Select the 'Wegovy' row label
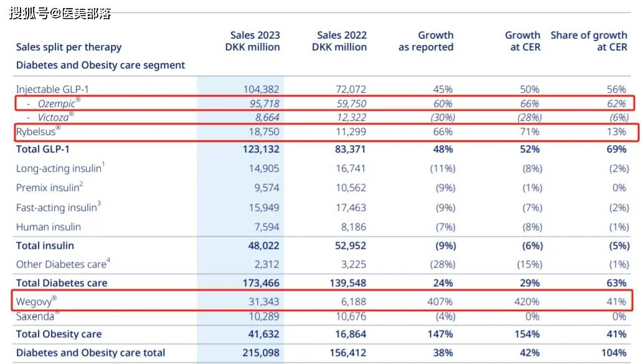This screenshot has width=643, height=364. pos(36,301)
